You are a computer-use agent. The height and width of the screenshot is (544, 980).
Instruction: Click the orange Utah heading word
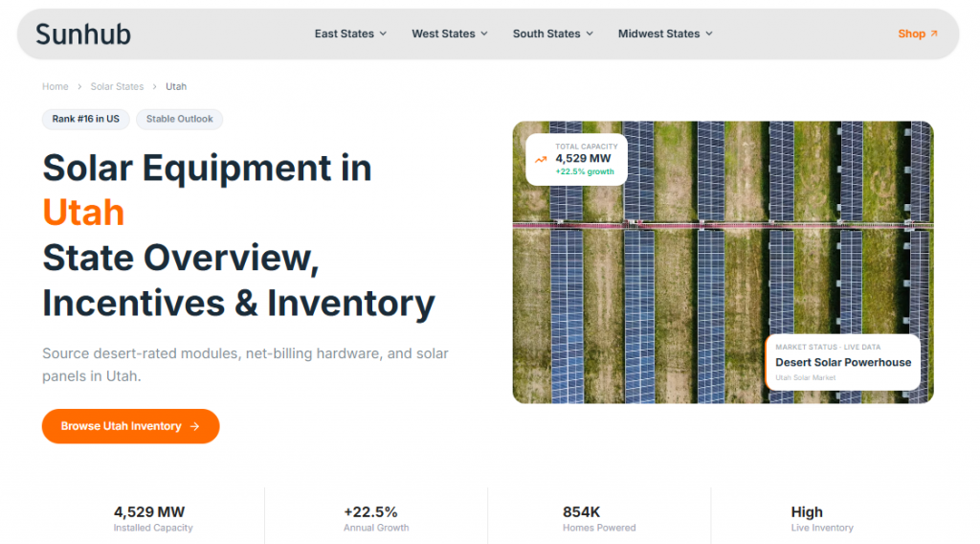click(x=84, y=213)
